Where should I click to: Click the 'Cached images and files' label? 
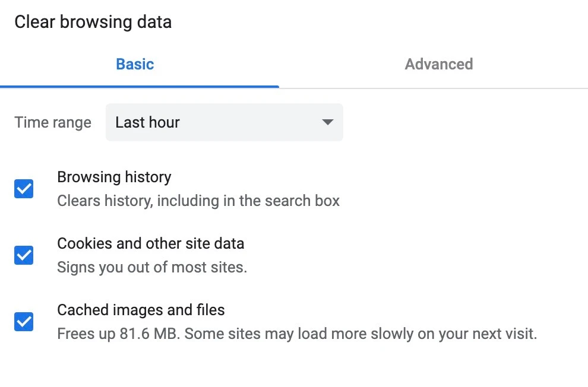(x=141, y=310)
